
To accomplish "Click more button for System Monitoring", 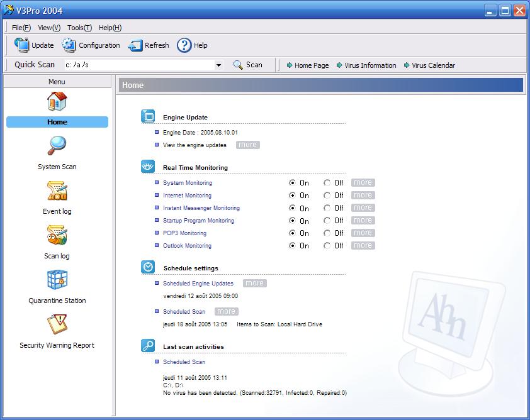I will [x=363, y=183].
